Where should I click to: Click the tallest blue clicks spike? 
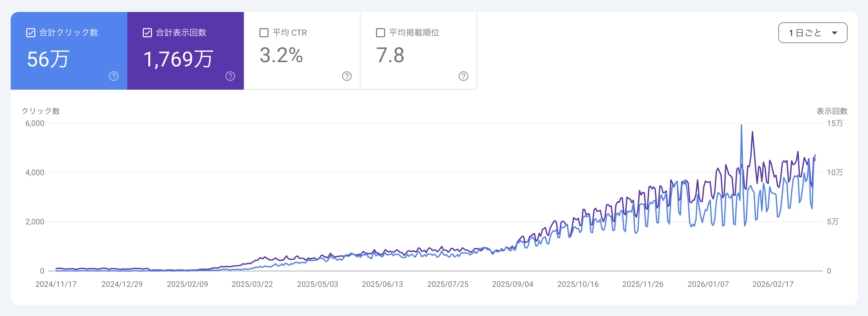coord(741,126)
